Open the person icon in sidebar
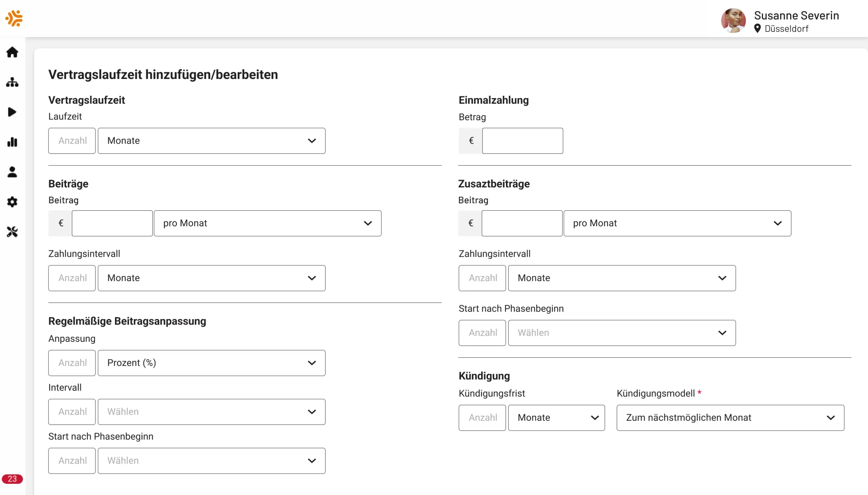Viewport: 868px width, 495px height. pyautogui.click(x=12, y=172)
